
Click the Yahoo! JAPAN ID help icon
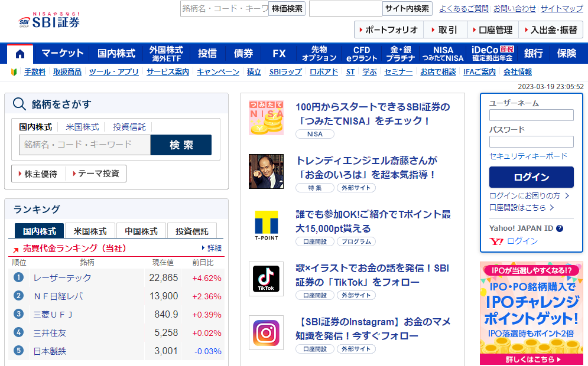click(x=560, y=228)
